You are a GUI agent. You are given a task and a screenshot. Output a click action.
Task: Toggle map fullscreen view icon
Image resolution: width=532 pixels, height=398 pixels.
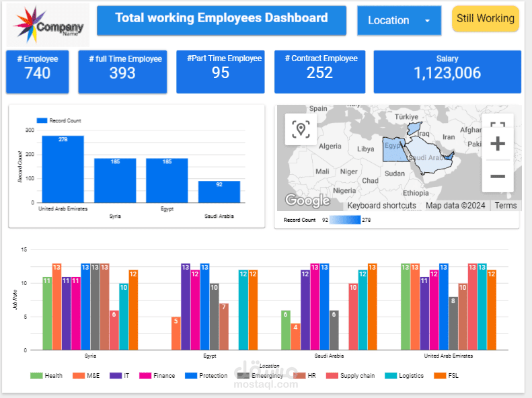498,125
